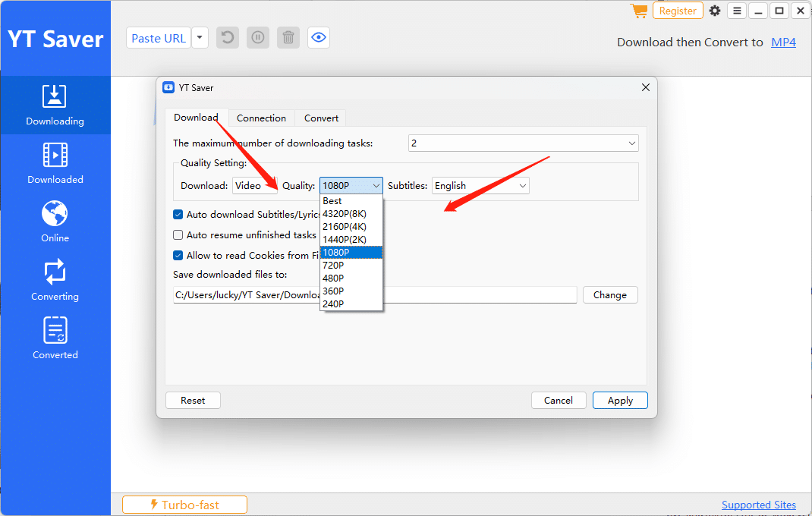Click the Turbo-fast button

tap(185, 505)
